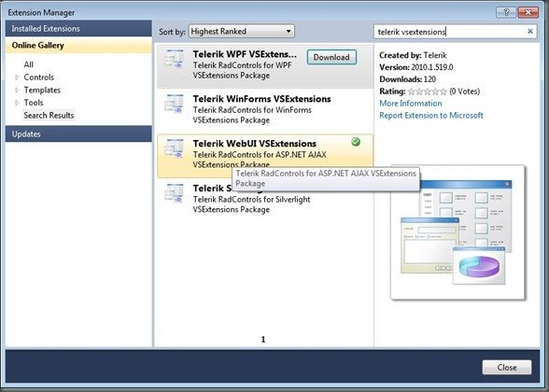Select the Controls category
Viewport: 549px width, 392px height.
coord(39,77)
